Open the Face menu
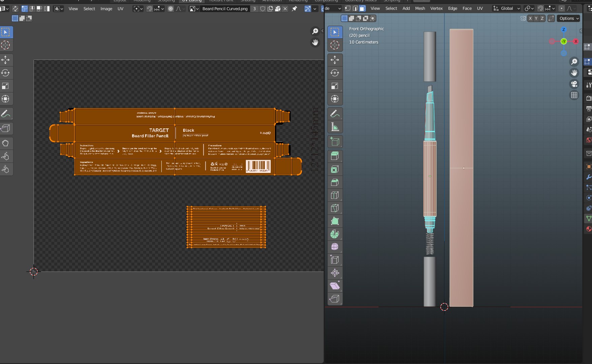 point(467,8)
